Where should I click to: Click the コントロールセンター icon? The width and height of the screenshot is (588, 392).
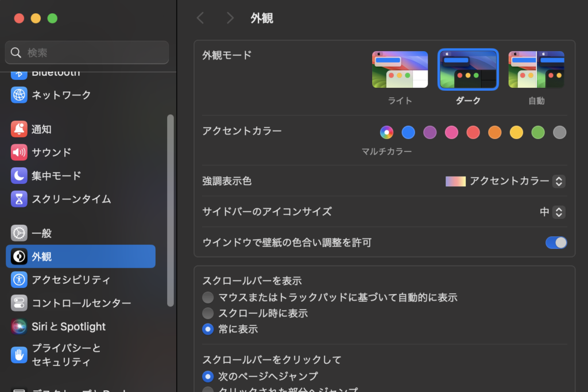(x=19, y=303)
